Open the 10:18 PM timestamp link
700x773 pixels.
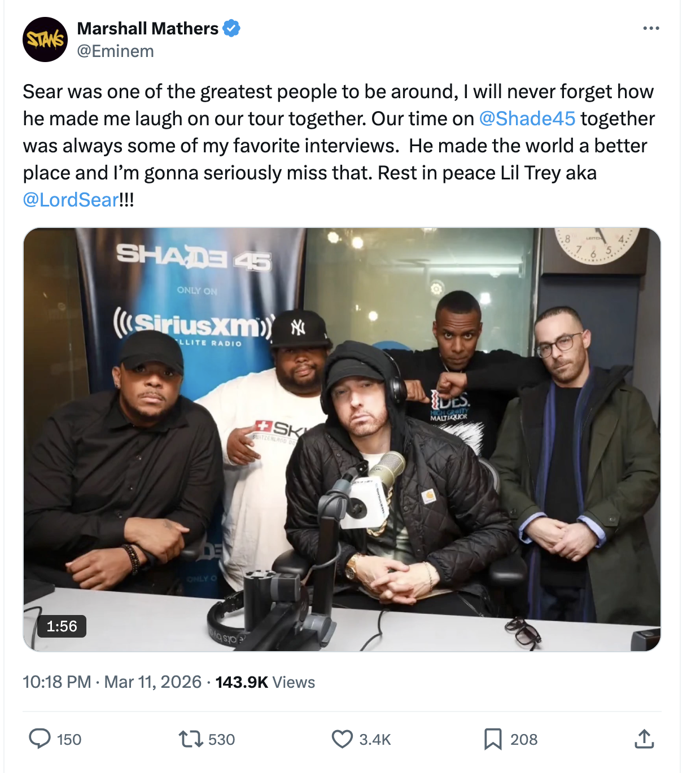pyautogui.click(x=57, y=682)
